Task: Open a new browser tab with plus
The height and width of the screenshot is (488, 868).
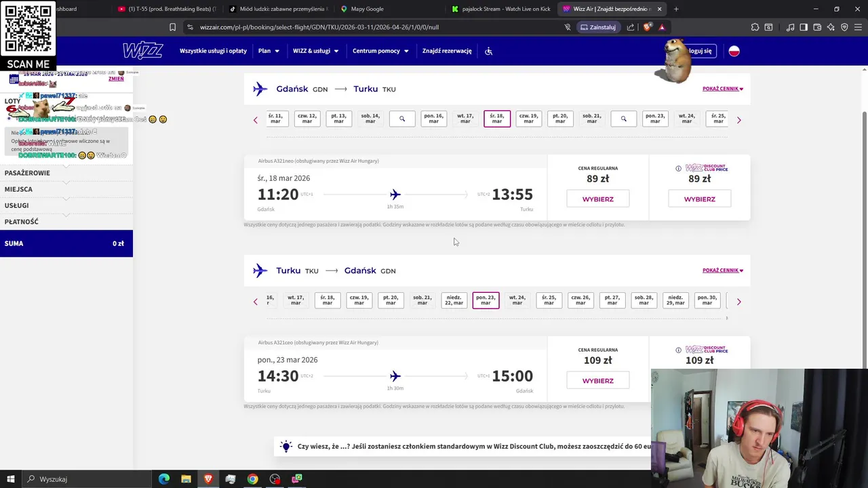Action: 676,9
